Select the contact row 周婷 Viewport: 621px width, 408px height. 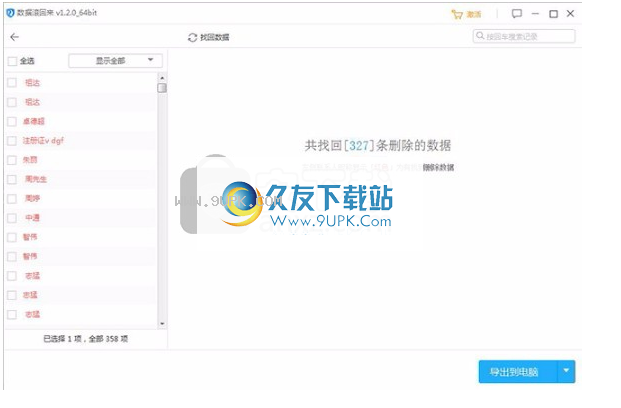[81, 199]
